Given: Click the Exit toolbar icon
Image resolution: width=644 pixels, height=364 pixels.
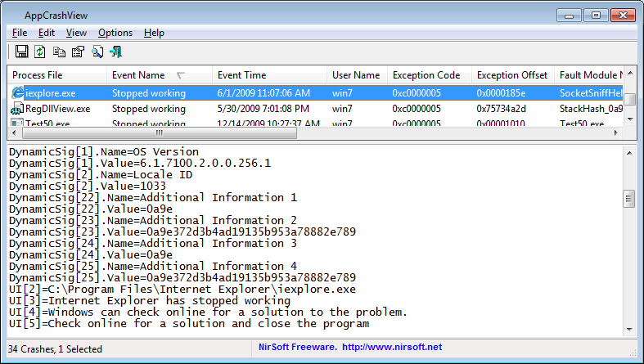Looking at the screenshot, I should point(116,52).
